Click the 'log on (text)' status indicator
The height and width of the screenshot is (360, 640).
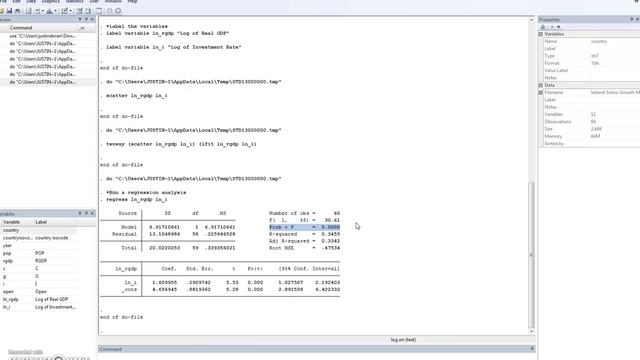coord(403,340)
